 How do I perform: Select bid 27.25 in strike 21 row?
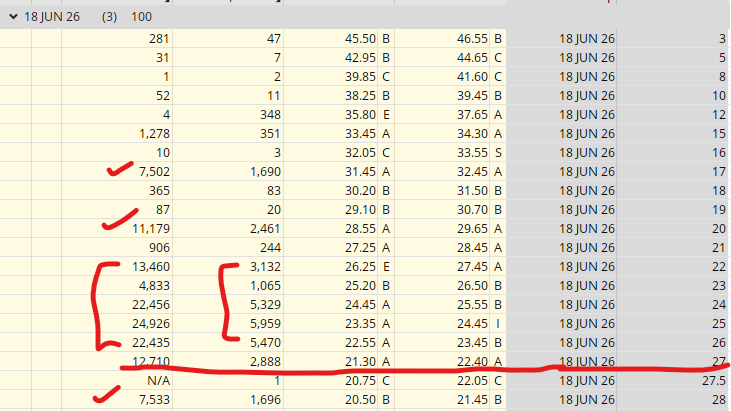360,248
